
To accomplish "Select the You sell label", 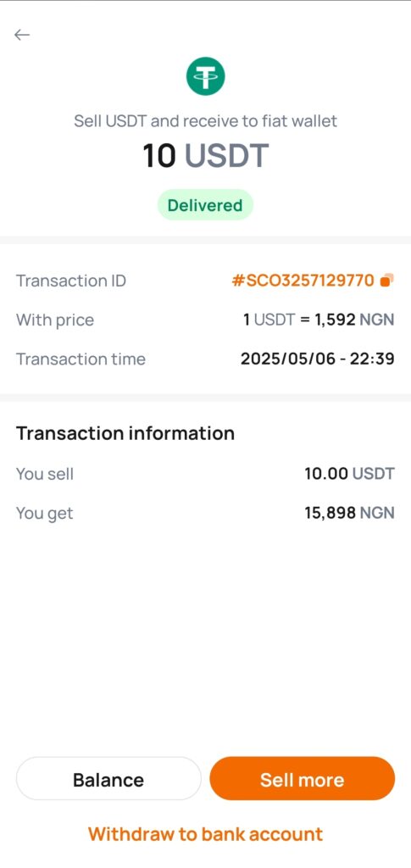I will pos(45,474).
